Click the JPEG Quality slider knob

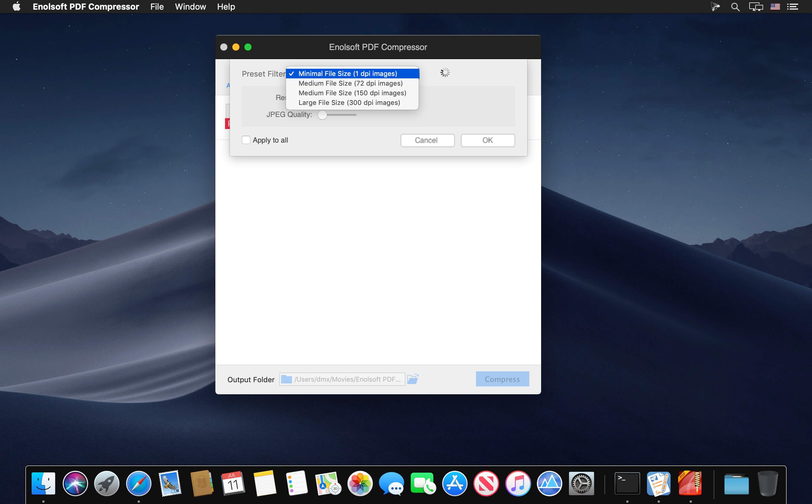pos(322,115)
